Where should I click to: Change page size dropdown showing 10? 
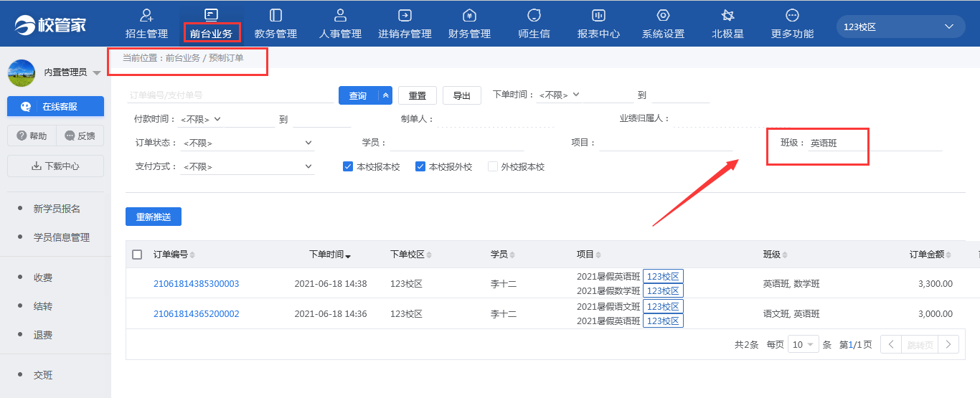[x=803, y=344]
